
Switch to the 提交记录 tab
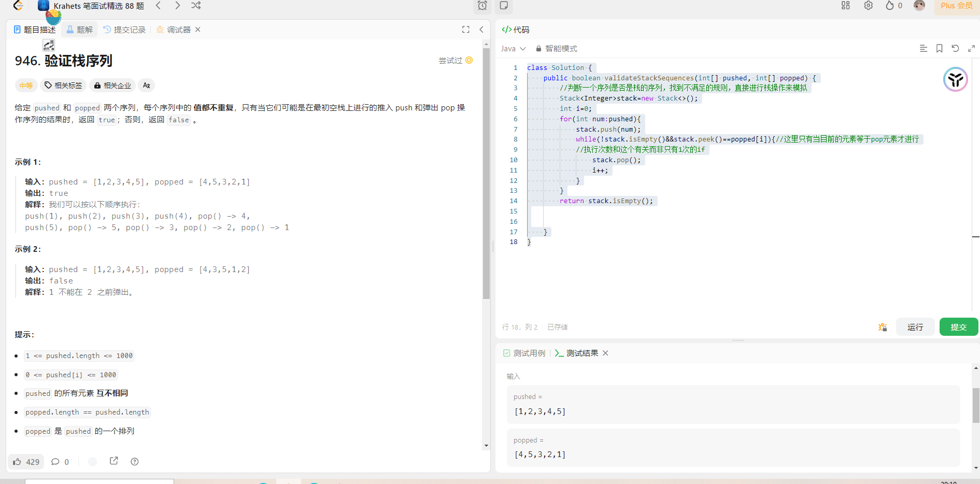tap(124, 30)
